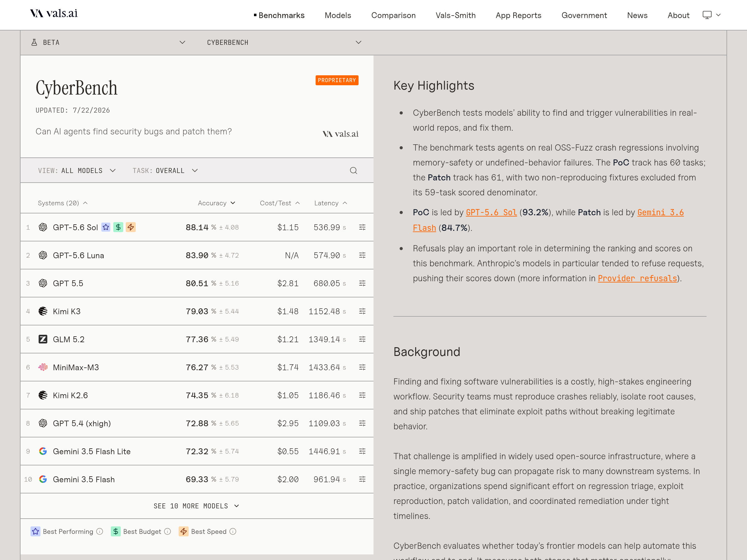Open the Task: Overall dropdown
Screen dimensions: 747x560
point(165,170)
